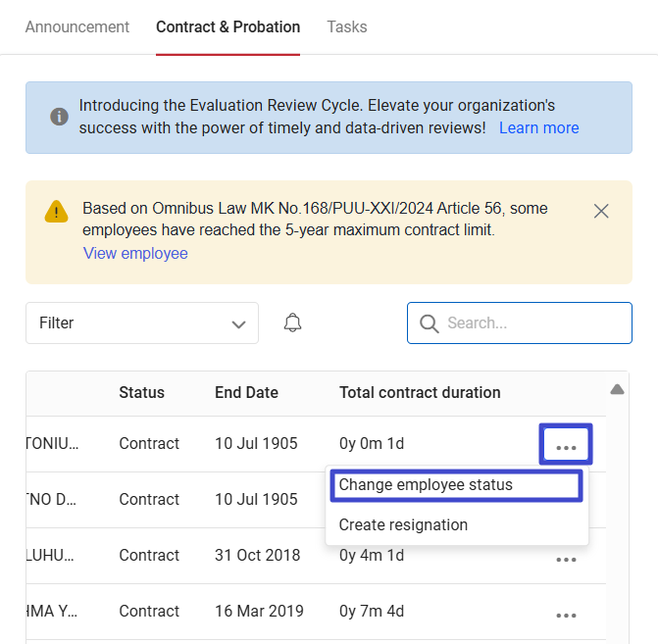This screenshot has width=658, height=644.
Task: Click the Total contract duration header
Action: [420, 393]
